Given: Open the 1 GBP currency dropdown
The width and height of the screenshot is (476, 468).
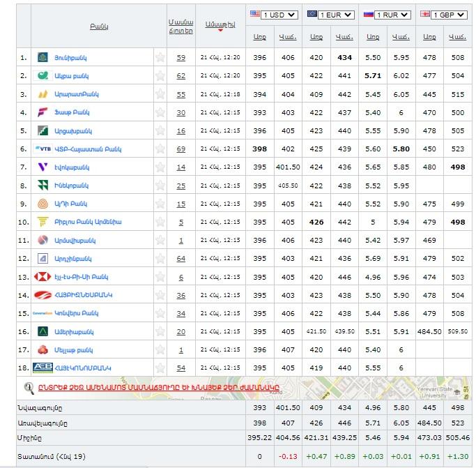Looking at the screenshot, I should pyautogui.click(x=445, y=14).
